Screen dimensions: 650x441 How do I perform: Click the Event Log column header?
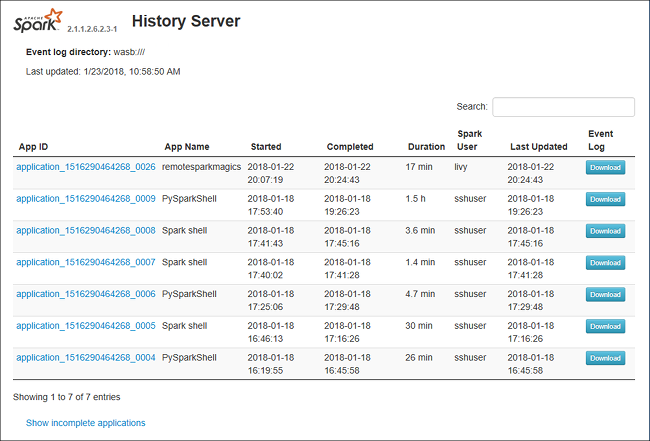(600, 140)
